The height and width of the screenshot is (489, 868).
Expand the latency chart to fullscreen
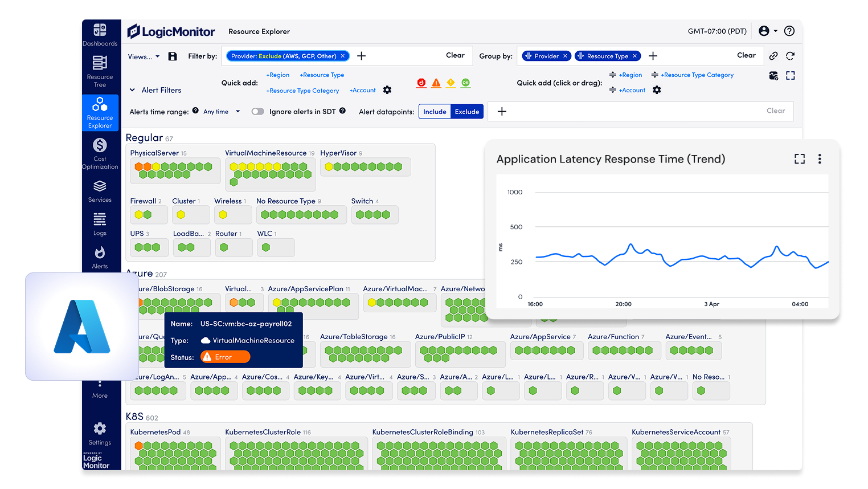(x=800, y=159)
